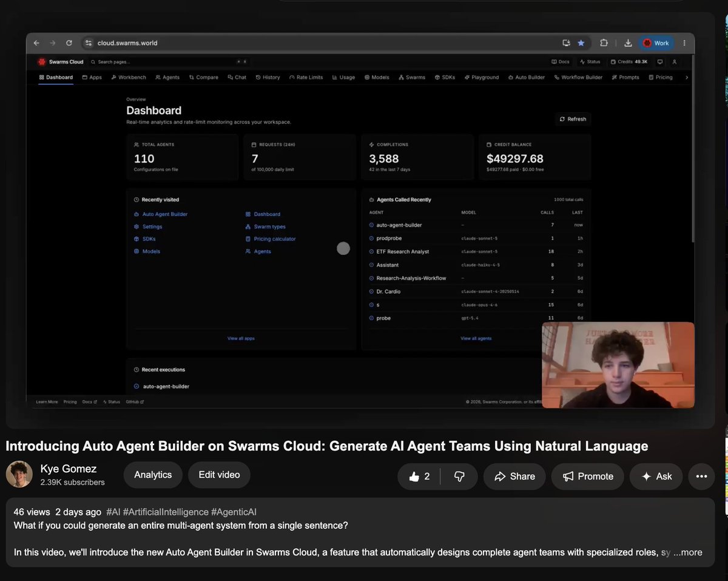Click the dashboard Refresh button

click(573, 119)
